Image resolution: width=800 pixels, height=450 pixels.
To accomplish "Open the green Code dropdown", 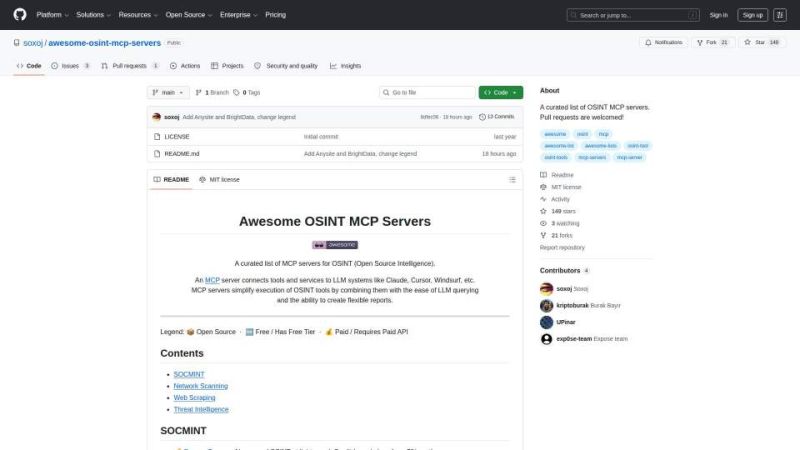I will (501, 92).
